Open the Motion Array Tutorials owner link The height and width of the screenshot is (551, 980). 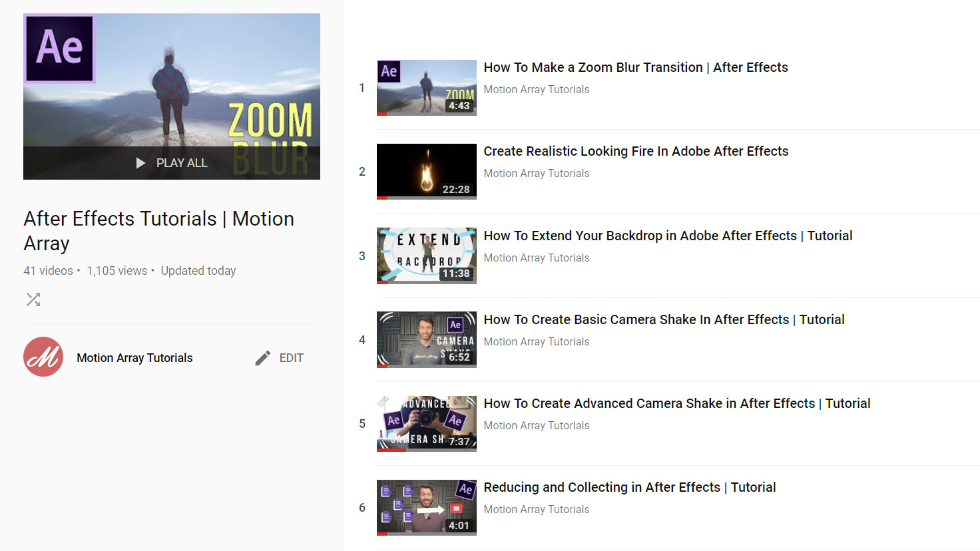point(134,358)
